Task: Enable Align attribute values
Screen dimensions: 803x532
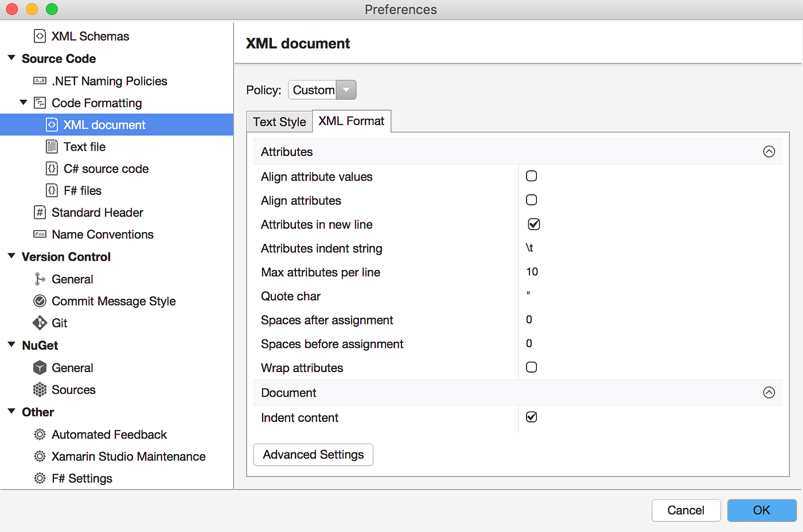Action: pos(531,175)
